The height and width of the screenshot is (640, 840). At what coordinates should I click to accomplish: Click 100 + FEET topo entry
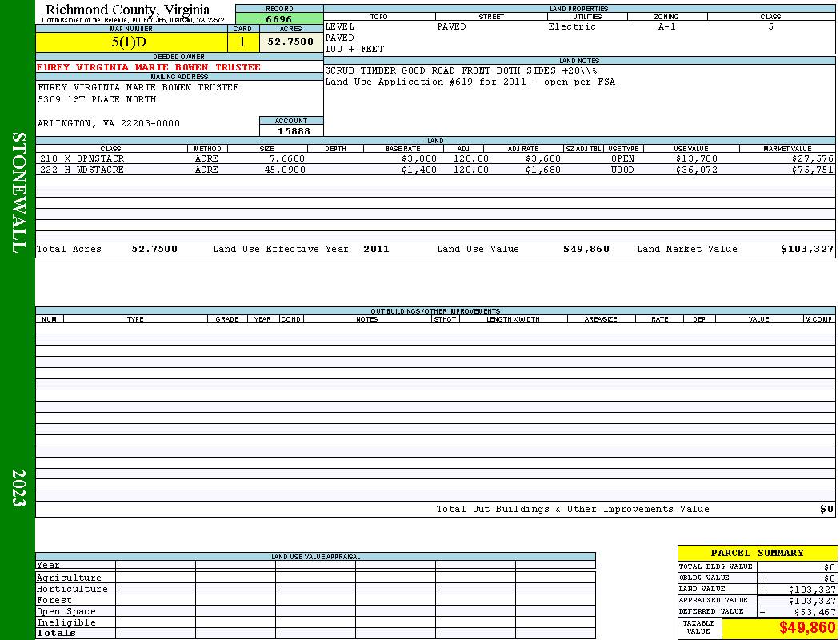click(x=354, y=50)
